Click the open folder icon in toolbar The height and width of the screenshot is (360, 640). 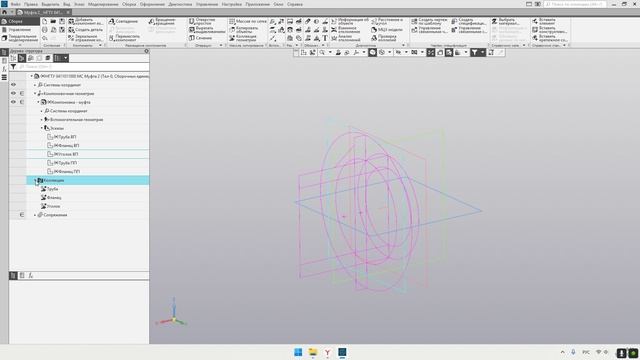[x=53, y=21]
